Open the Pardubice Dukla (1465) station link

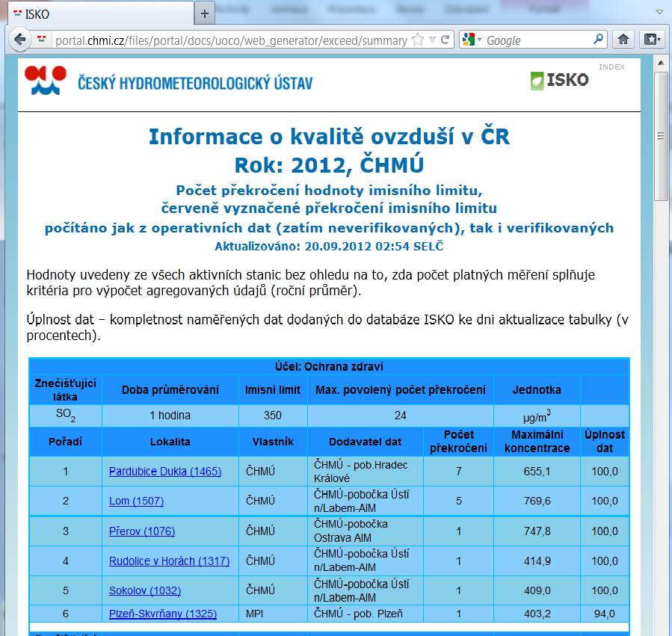(165, 472)
